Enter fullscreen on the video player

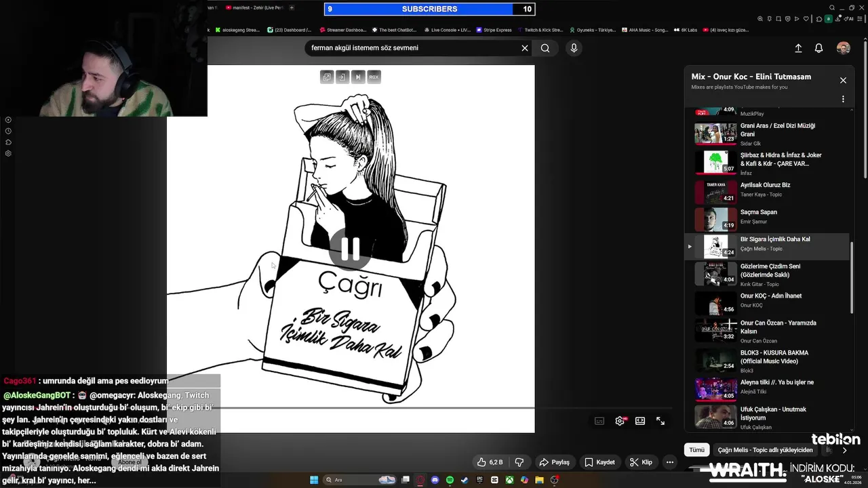660,421
